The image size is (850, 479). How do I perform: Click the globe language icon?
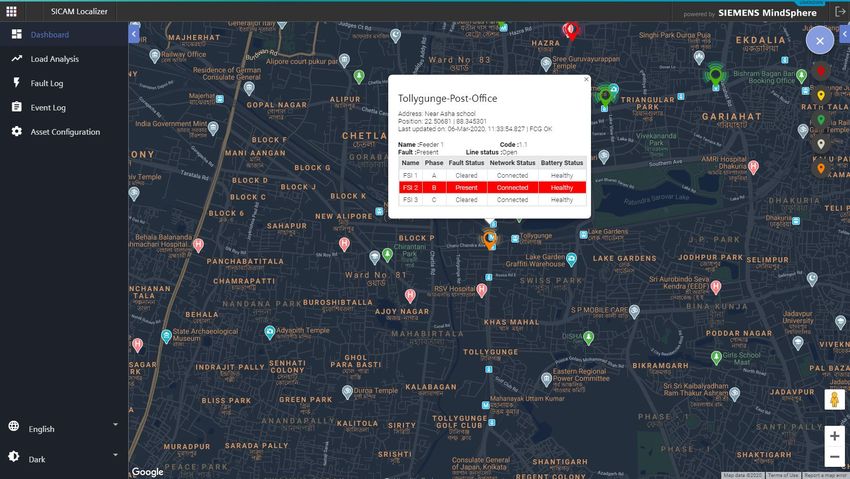coord(14,426)
